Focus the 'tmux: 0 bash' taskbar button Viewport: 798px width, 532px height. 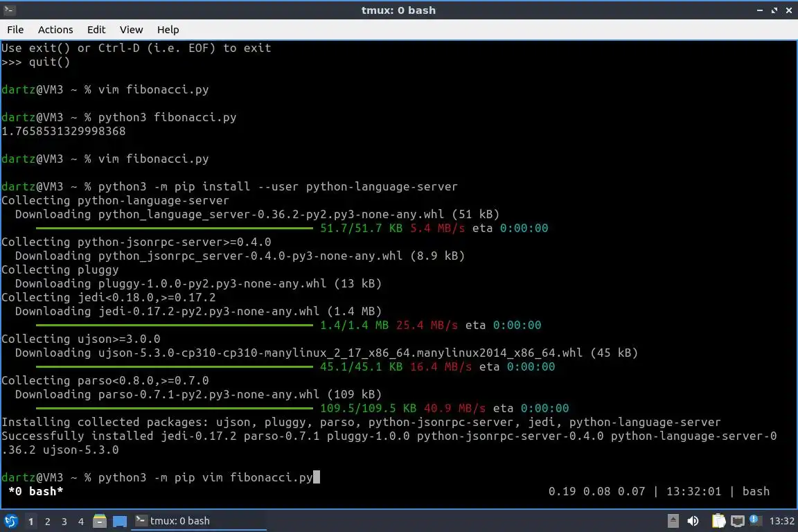tap(199, 521)
